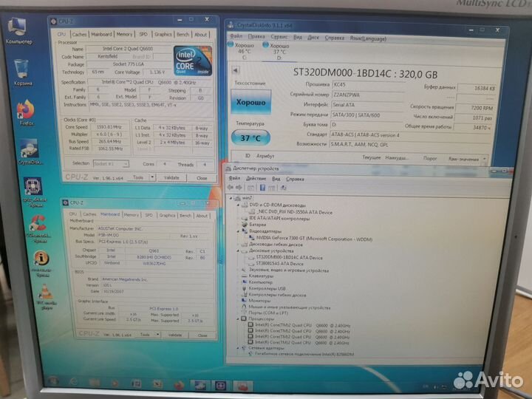Click the CPU-Z title bar icon in upper window
The width and height of the screenshot is (532, 399).
coord(53,21)
